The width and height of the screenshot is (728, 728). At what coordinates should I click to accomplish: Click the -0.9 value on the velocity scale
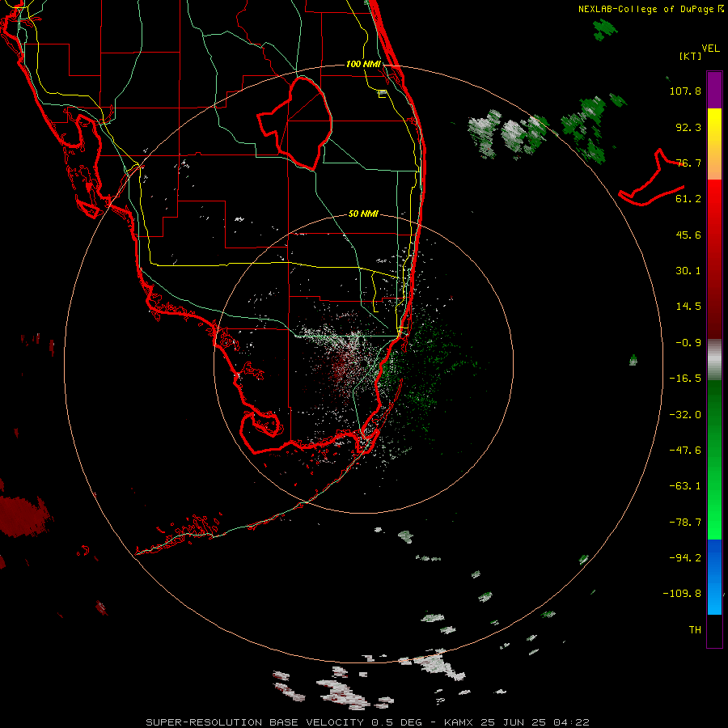point(688,343)
